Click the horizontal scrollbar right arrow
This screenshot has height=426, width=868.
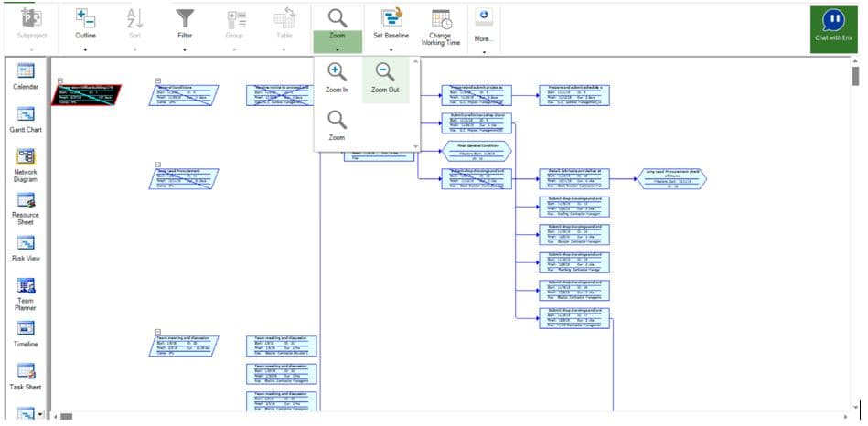845,416
